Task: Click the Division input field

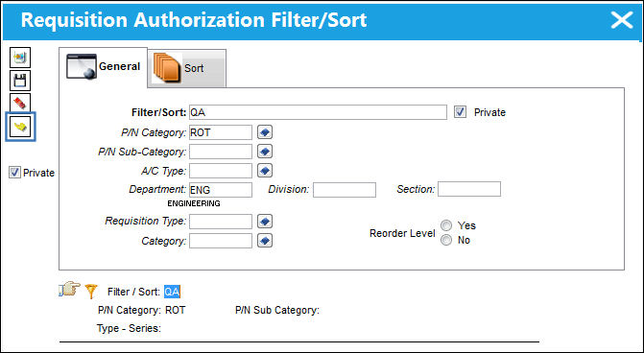Action: pos(345,190)
